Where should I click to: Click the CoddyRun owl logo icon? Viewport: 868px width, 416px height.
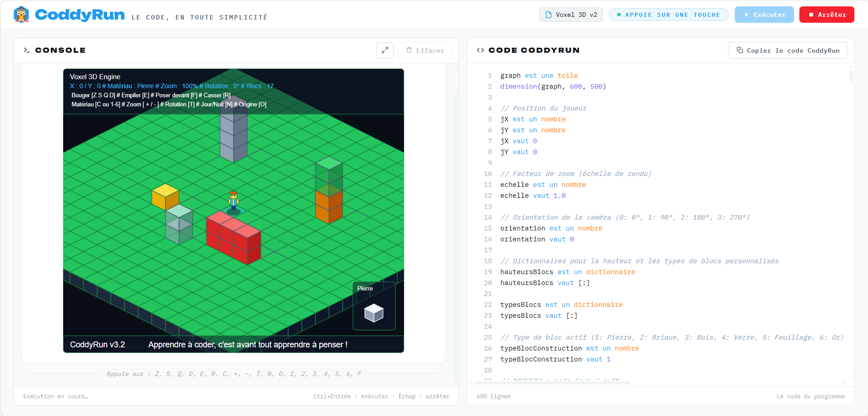point(21,15)
